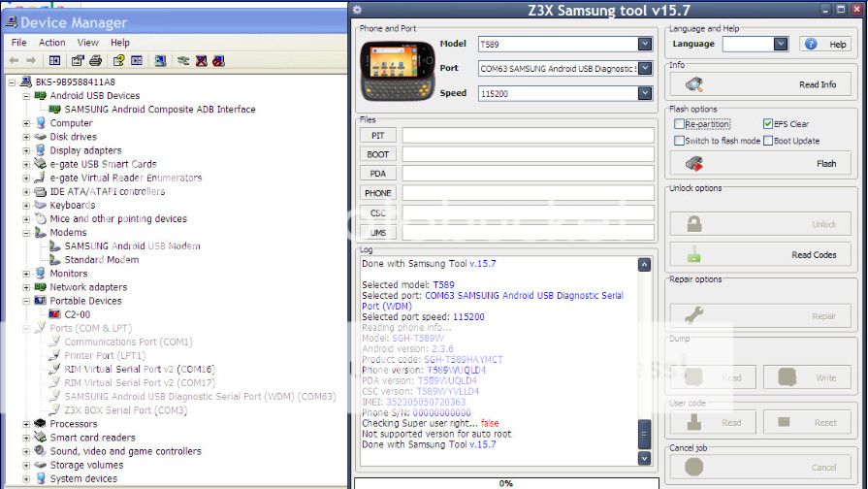Click the gear icon in Z3X title bar

pyautogui.click(x=357, y=10)
